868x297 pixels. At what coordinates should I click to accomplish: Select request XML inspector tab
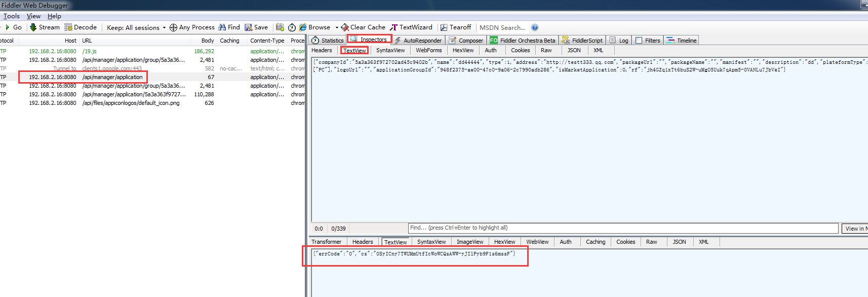pos(598,50)
